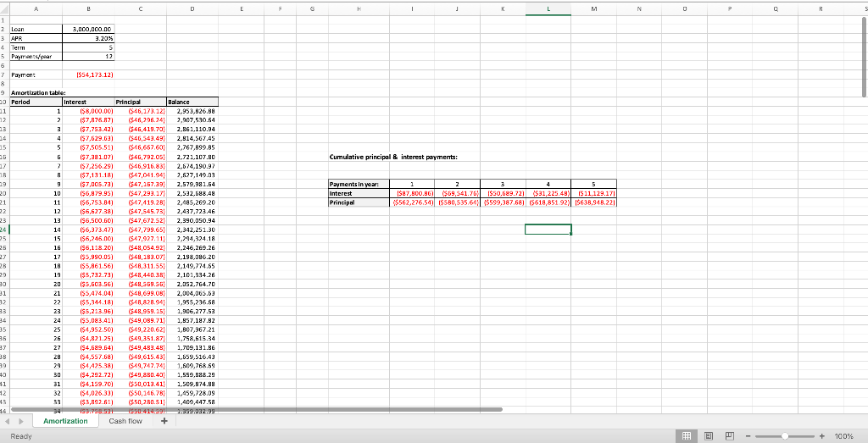Select column B header

(88, 8)
